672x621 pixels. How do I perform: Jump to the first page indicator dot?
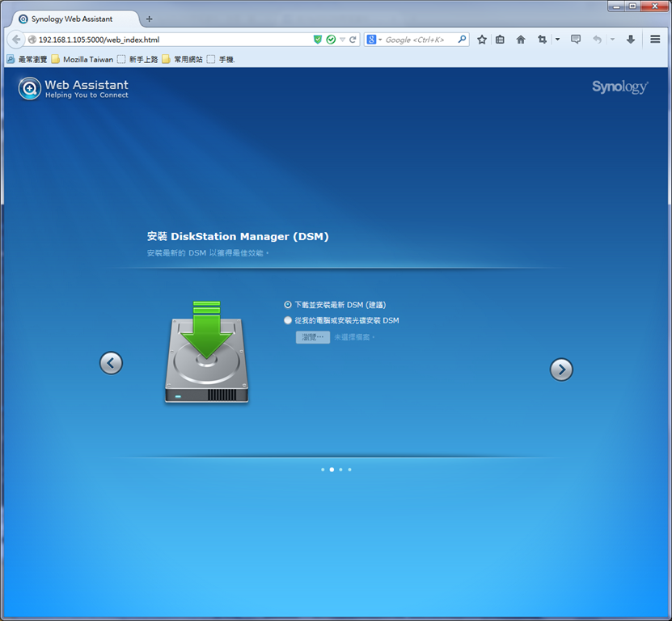pyautogui.click(x=323, y=470)
